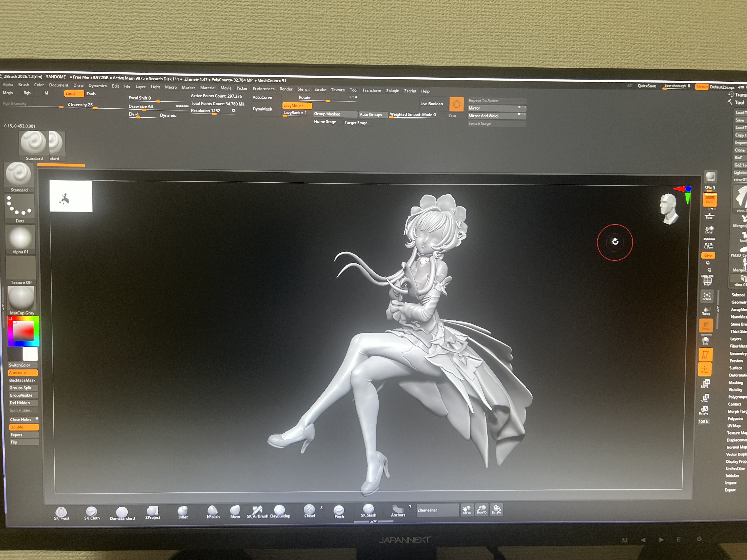Click the Del Hidden button
Viewport: 747px width, 560px height.
click(23, 403)
